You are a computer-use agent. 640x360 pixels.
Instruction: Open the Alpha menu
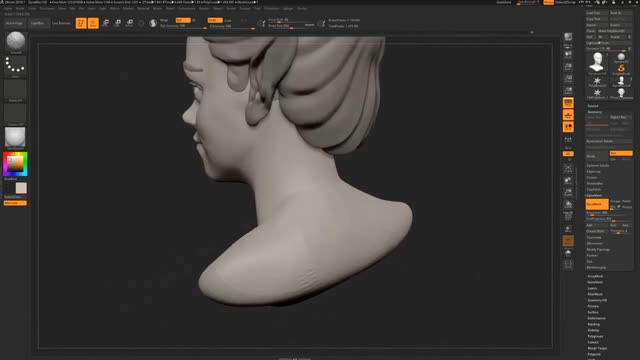(x=8, y=8)
